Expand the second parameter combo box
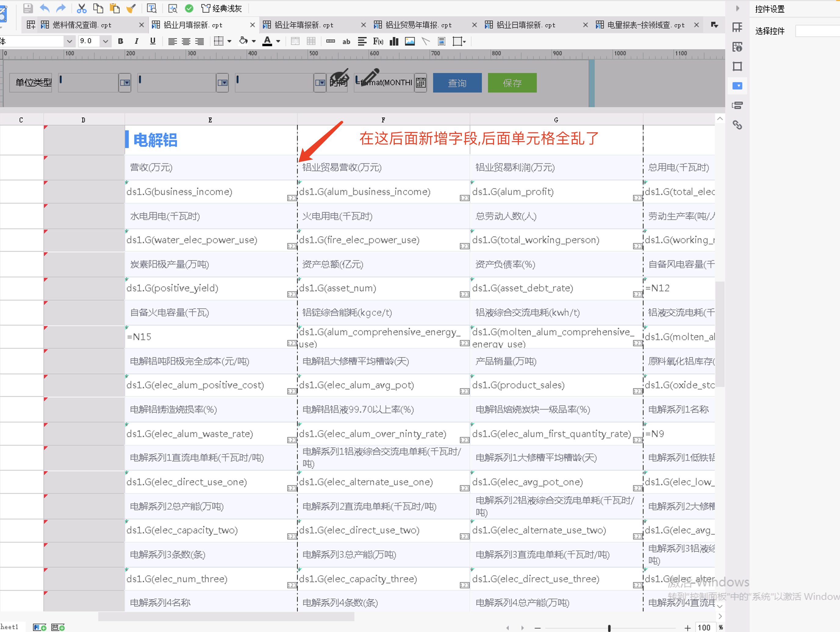Viewport: 840px width, 632px height. tap(222, 83)
